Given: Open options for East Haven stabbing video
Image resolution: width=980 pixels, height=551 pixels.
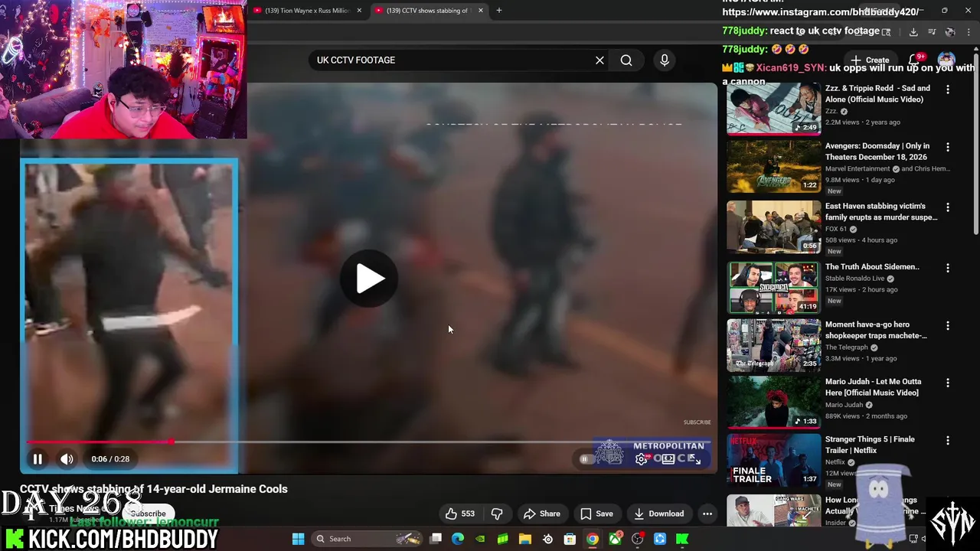Looking at the screenshot, I should 948,207.
